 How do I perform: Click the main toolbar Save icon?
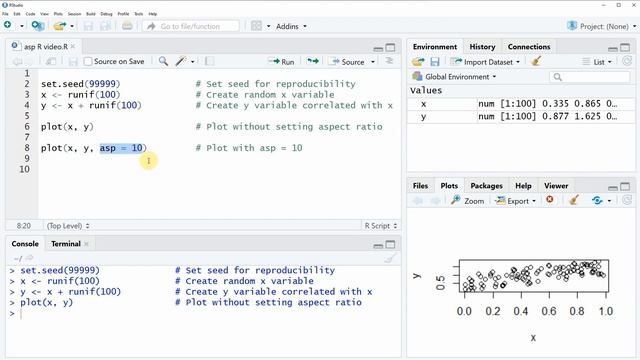(88, 26)
